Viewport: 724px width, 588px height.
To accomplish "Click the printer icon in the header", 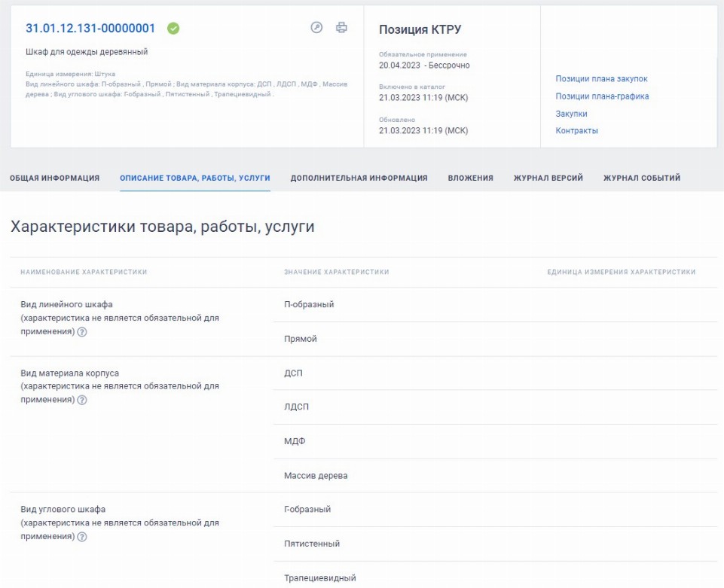I will [x=341, y=28].
